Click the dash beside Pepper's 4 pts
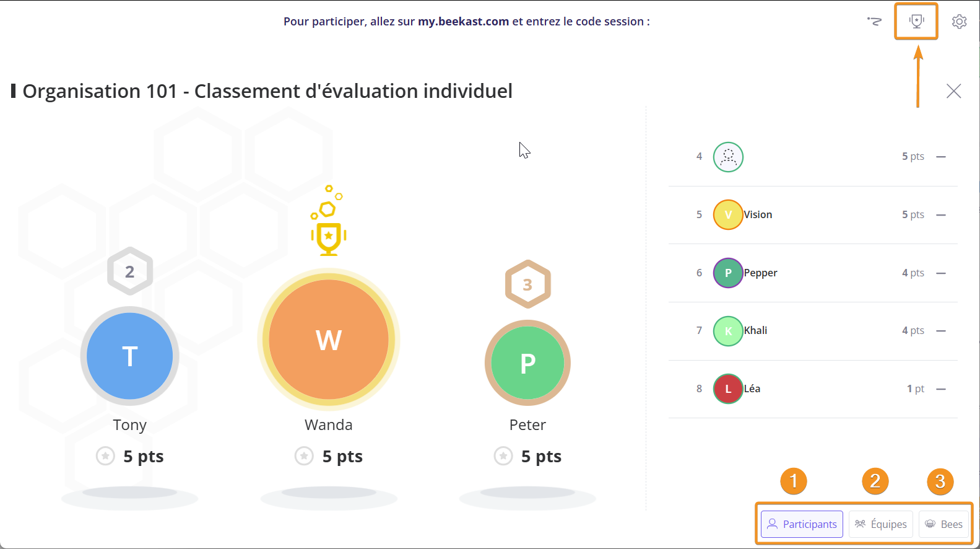 [941, 273]
